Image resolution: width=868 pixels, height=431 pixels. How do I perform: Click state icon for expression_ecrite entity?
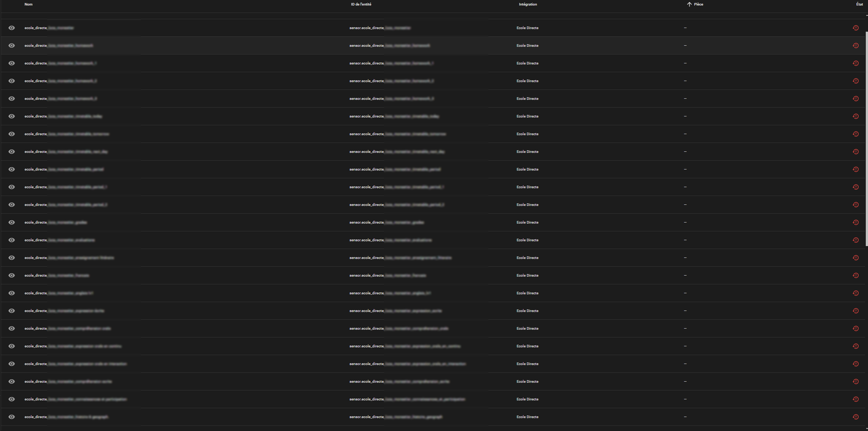tap(855, 311)
